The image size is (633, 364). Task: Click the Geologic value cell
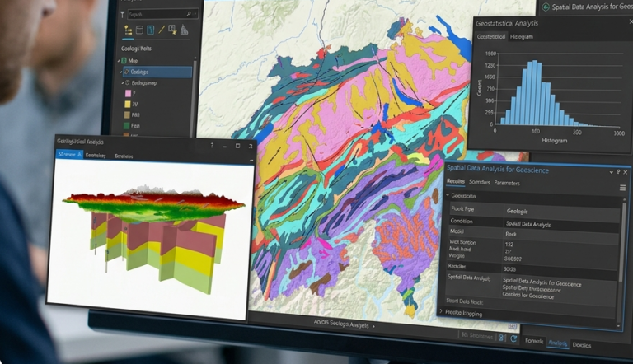tap(562, 212)
